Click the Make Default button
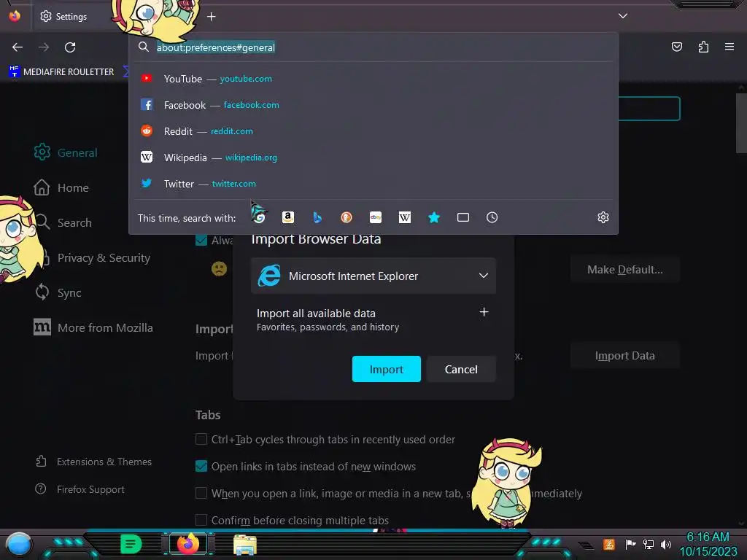Screen dimensions: 747x560 (x=625, y=270)
